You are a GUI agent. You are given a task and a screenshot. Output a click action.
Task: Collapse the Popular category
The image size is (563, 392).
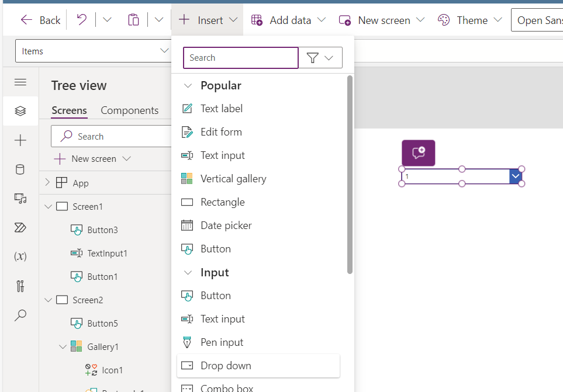click(188, 86)
